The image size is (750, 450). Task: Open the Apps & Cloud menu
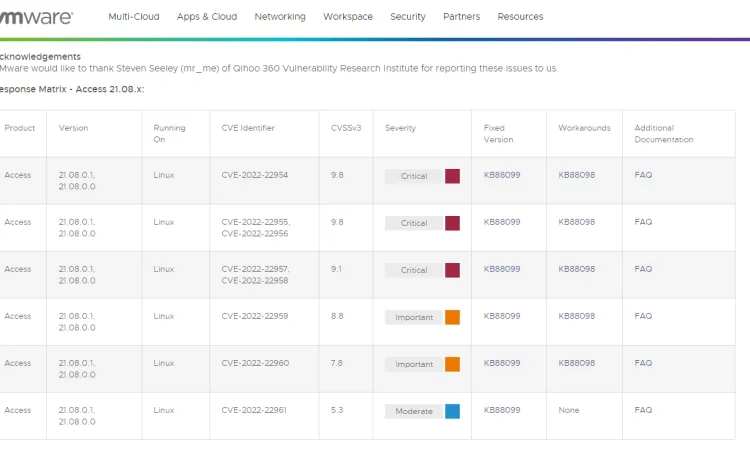coord(207,17)
